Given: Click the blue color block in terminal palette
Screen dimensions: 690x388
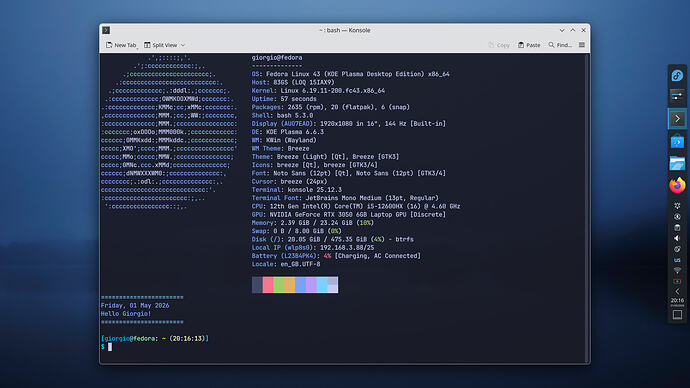Looking at the screenshot, I should click(300, 285).
